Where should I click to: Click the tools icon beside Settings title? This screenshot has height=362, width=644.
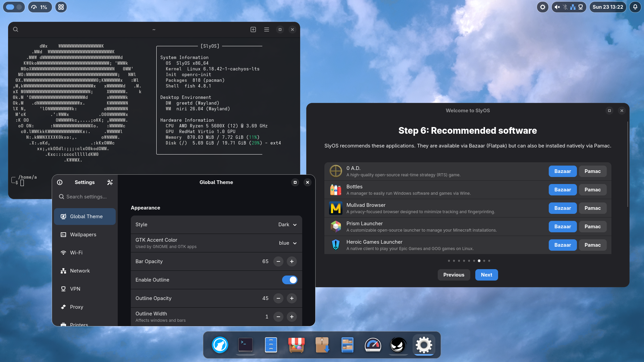pos(110,182)
